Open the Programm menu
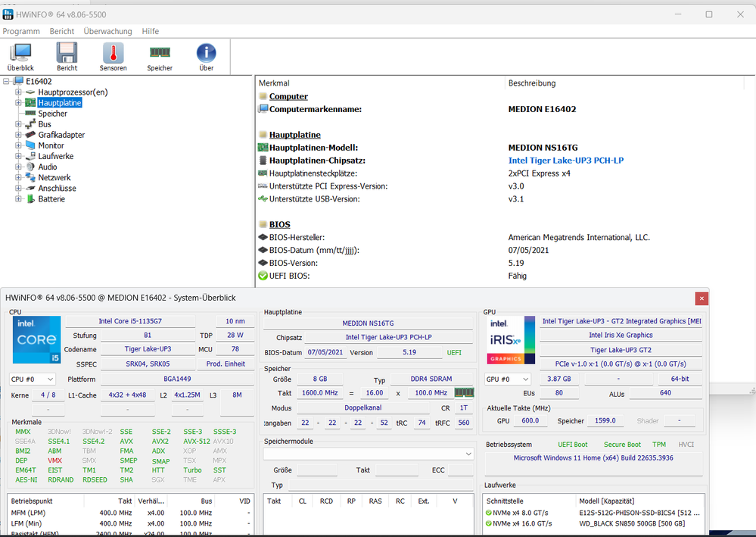This screenshot has width=756, height=537. click(21, 31)
